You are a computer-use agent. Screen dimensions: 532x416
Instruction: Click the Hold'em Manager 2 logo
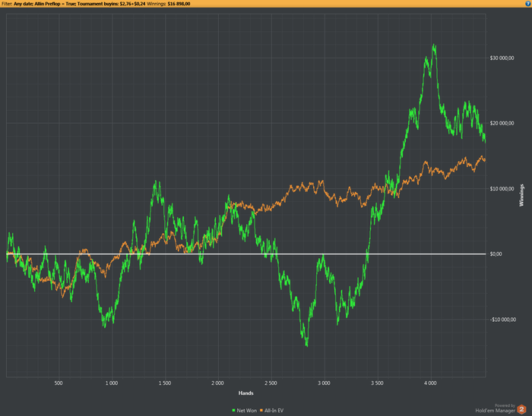(x=521, y=409)
